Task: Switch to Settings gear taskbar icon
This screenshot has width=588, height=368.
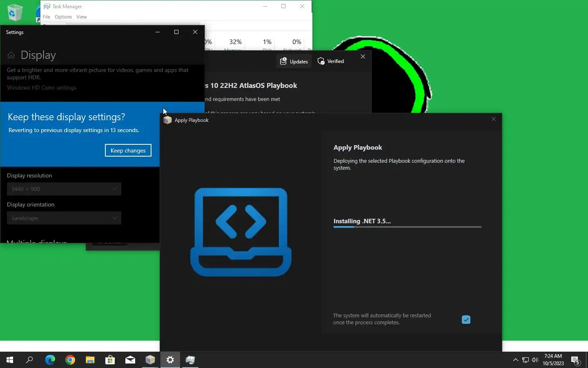Action: tap(170, 360)
